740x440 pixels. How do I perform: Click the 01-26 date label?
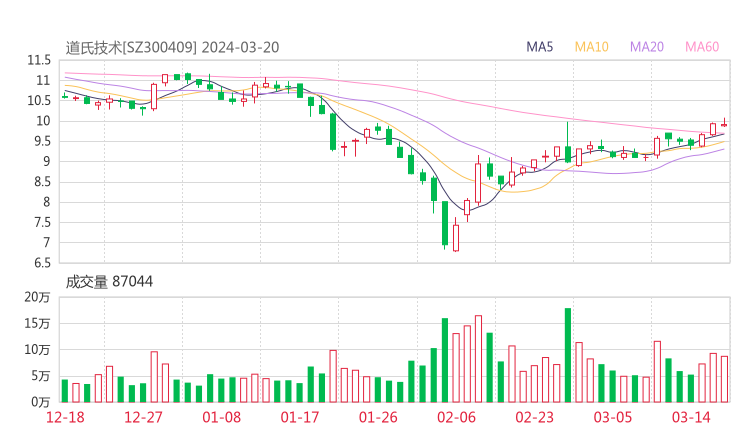click(x=378, y=417)
